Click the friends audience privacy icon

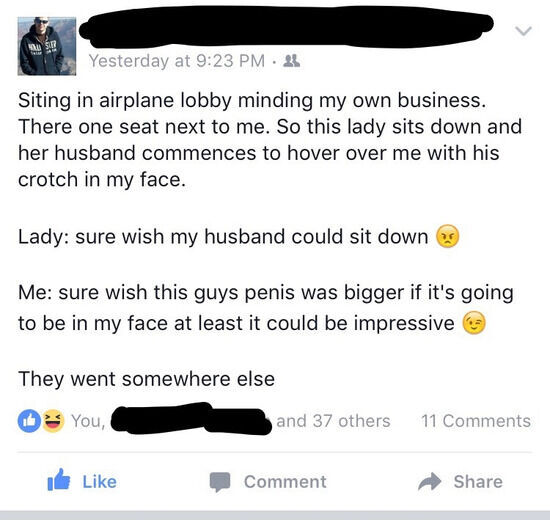coord(291,61)
